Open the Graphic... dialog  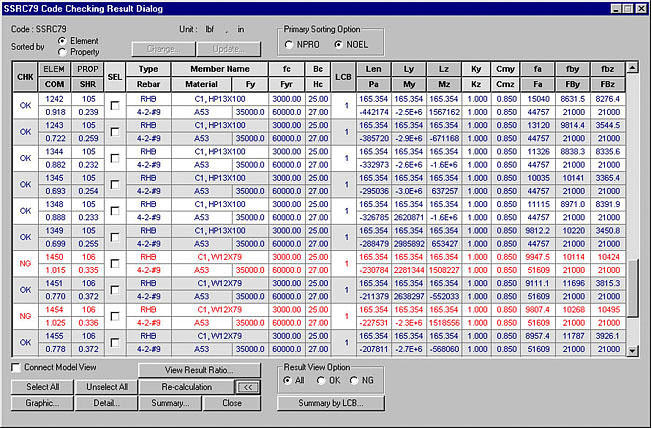[x=42, y=403]
